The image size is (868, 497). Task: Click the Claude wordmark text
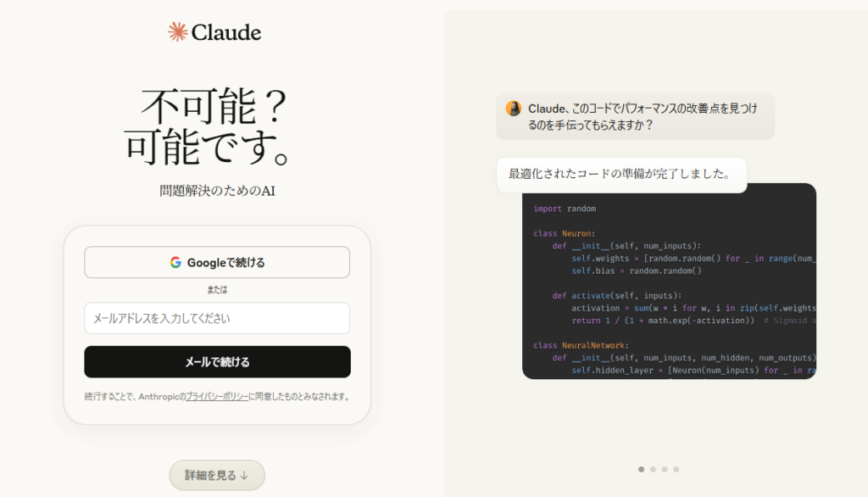[225, 33]
